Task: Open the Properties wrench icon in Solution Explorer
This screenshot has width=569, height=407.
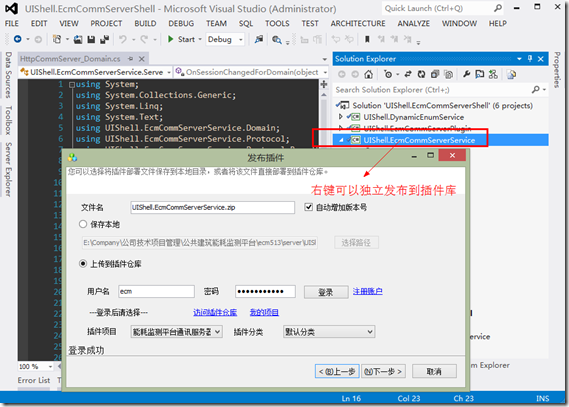Action: 466,74
